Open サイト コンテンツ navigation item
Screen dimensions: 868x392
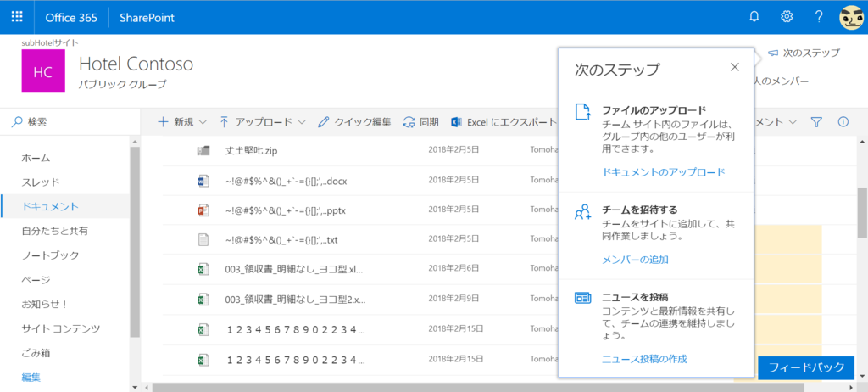click(61, 328)
